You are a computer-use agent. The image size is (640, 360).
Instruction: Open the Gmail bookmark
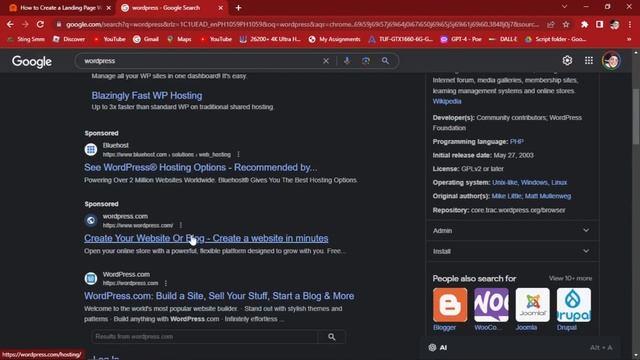pos(146,39)
